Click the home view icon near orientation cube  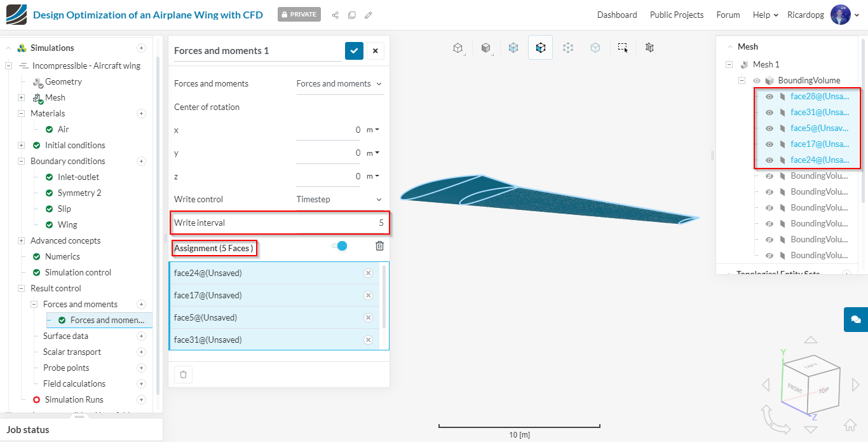click(x=850, y=424)
